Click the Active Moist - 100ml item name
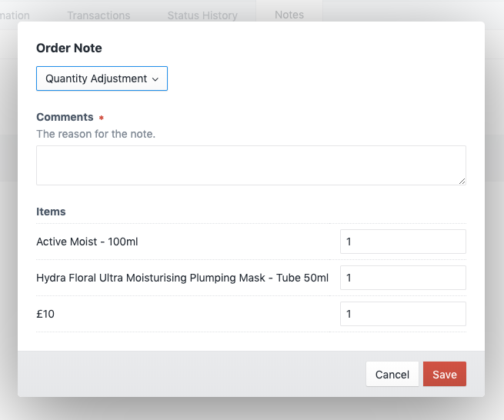The height and width of the screenshot is (420, 504). pos(87,242)
